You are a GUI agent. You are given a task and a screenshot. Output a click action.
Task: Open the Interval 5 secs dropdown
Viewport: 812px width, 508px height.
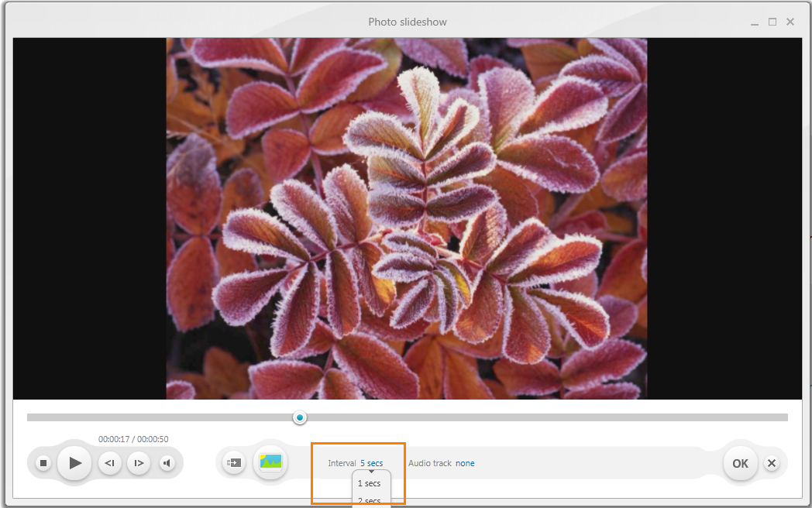pyautogui.click(x=371, y=463)
